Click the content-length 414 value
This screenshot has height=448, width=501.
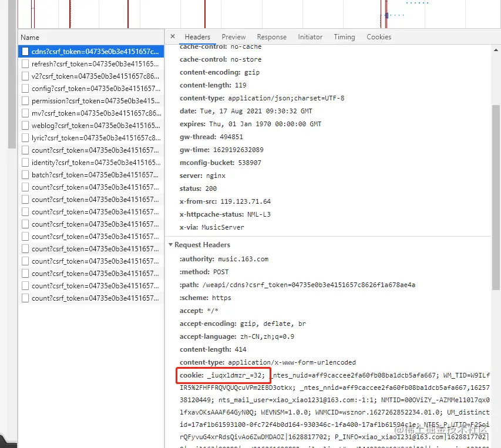(241, 349)
